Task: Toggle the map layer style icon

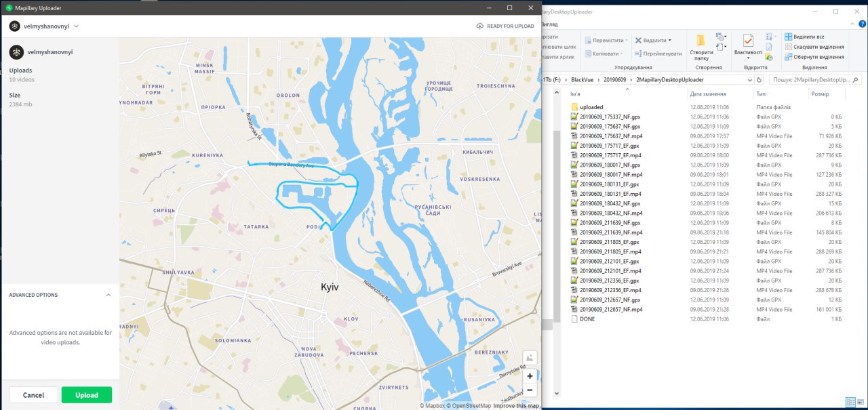Action: point(530,357)
